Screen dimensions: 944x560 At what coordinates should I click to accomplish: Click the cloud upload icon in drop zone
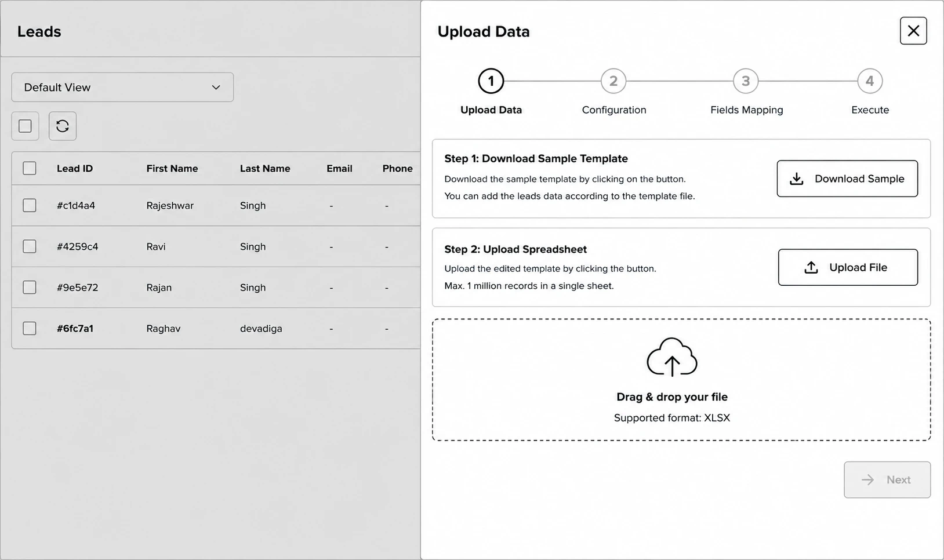(x=671, y=357)
